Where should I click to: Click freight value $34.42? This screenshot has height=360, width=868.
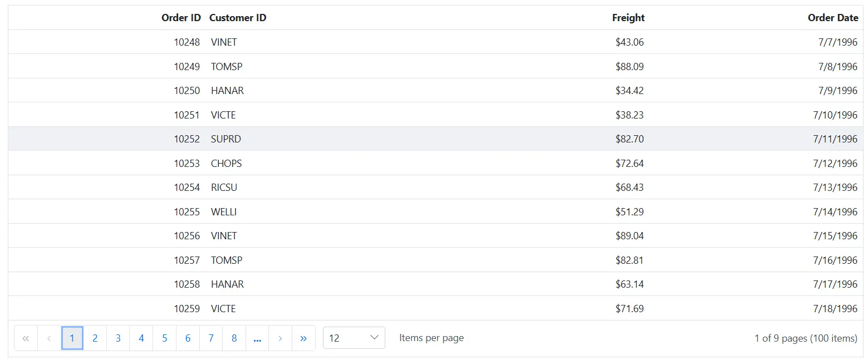(630, 91)
